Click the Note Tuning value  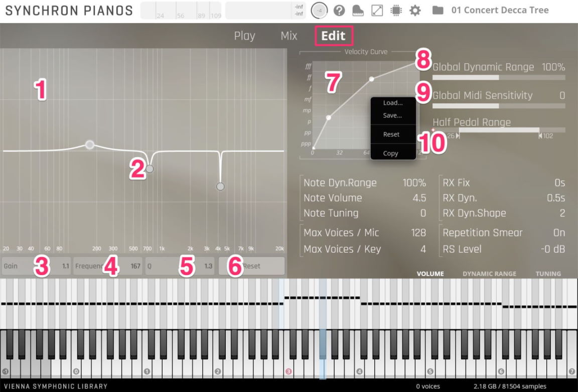423,213
